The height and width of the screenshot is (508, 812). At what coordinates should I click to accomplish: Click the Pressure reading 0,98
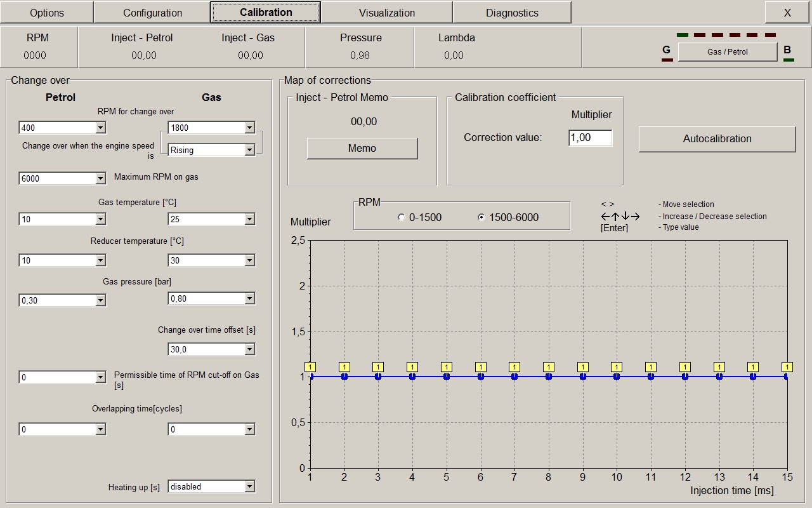[360, 56]
